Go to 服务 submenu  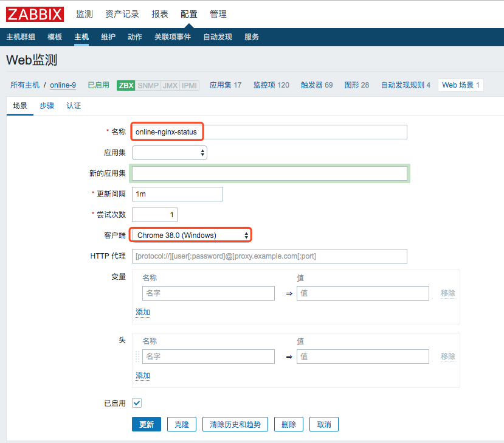point(251,37)
